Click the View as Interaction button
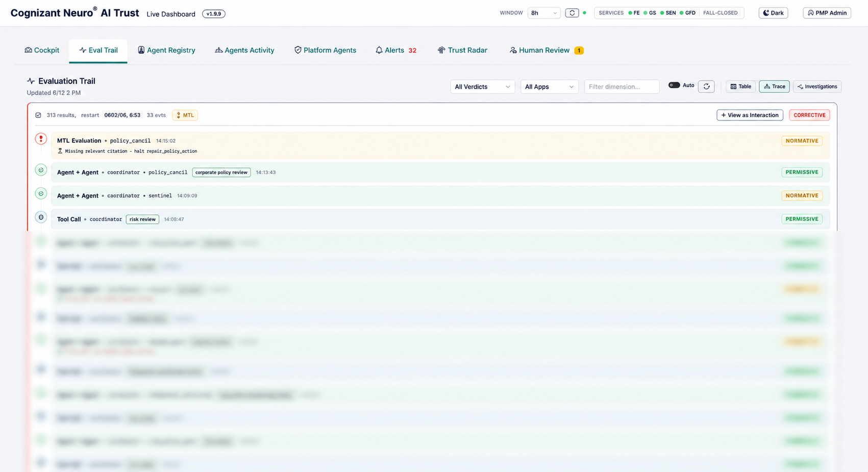The height and width of the screenshot is (472, 868). 750,115
